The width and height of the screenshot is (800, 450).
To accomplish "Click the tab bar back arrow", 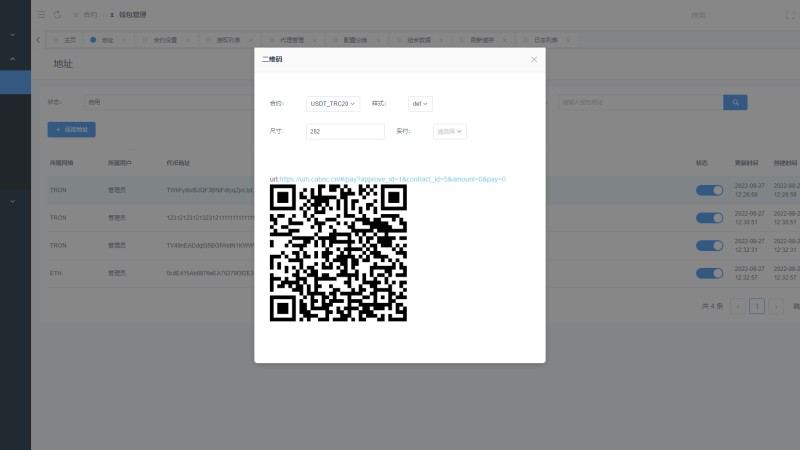I will tap(38, 40).
